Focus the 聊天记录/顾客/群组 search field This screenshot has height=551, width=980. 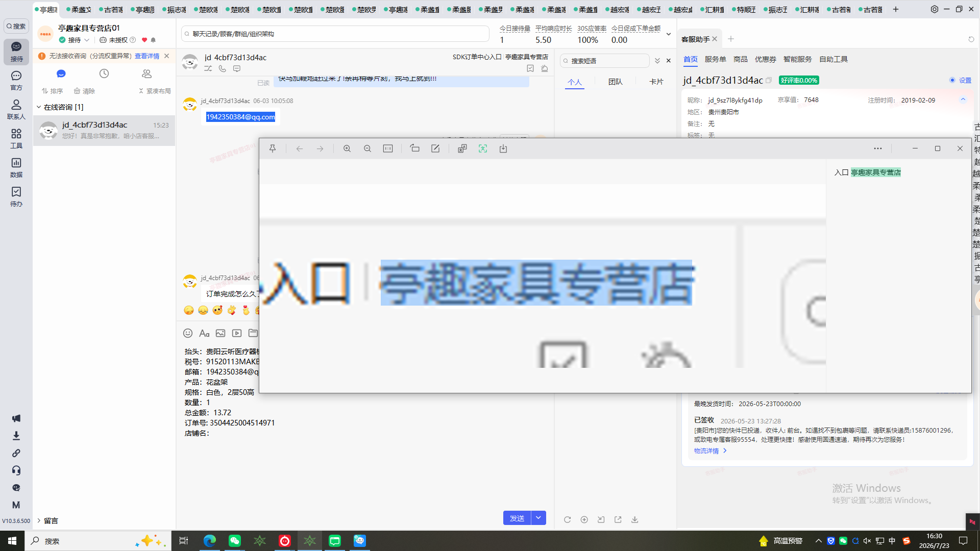point(335,34)
